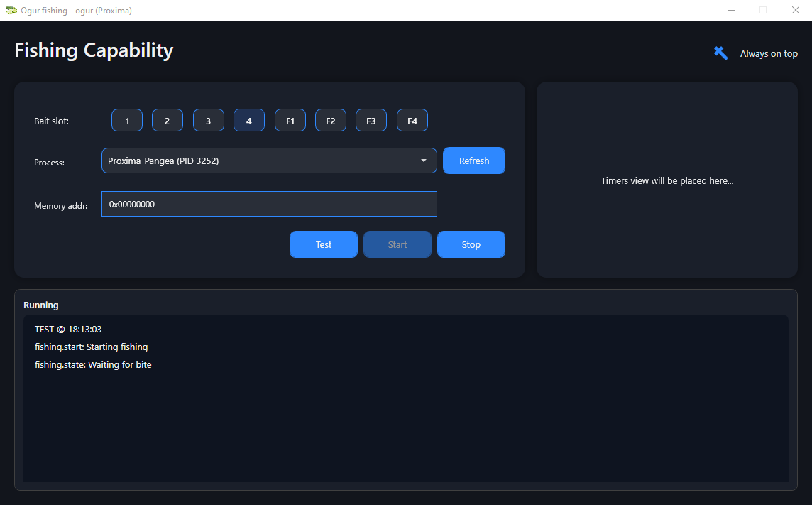Select bait slot 3
812x505 pixels.
(x=208, y=121)
